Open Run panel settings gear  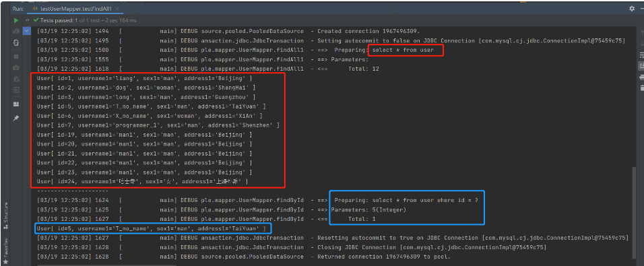632,8
